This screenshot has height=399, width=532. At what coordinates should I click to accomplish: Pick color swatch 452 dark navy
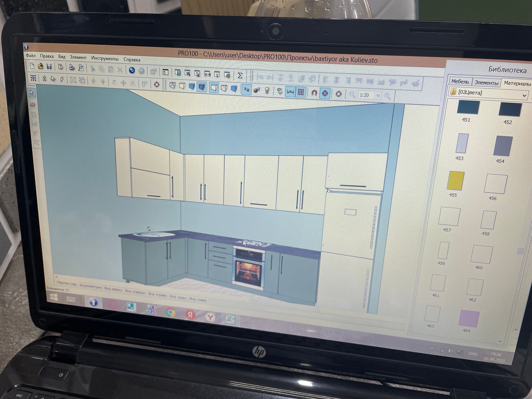[510, 109]
